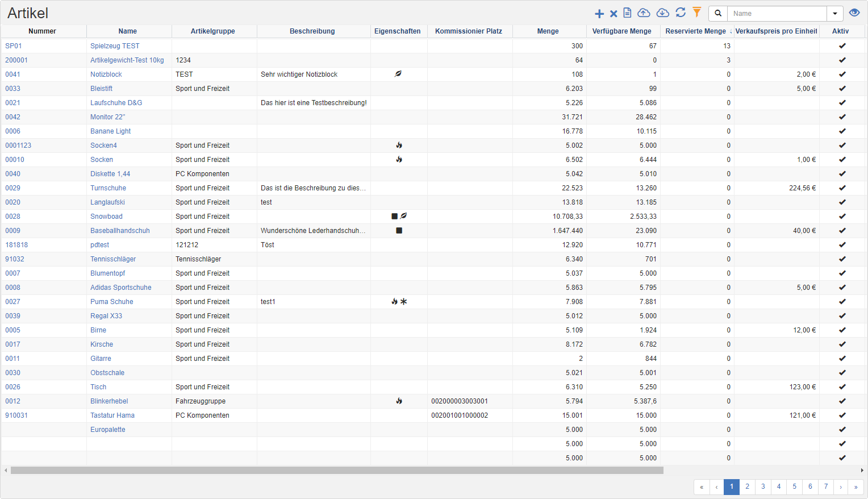This screenshot has width=868, height=499.
Task: Sort table by Nummer column header
Action: pyautogui.click(x=43, y=31)
